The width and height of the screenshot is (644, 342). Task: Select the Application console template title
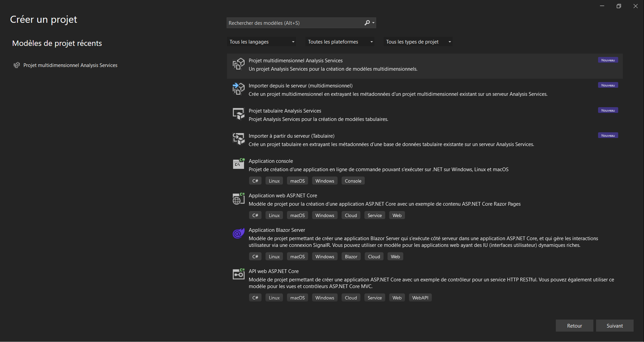[x=271, y=161]
